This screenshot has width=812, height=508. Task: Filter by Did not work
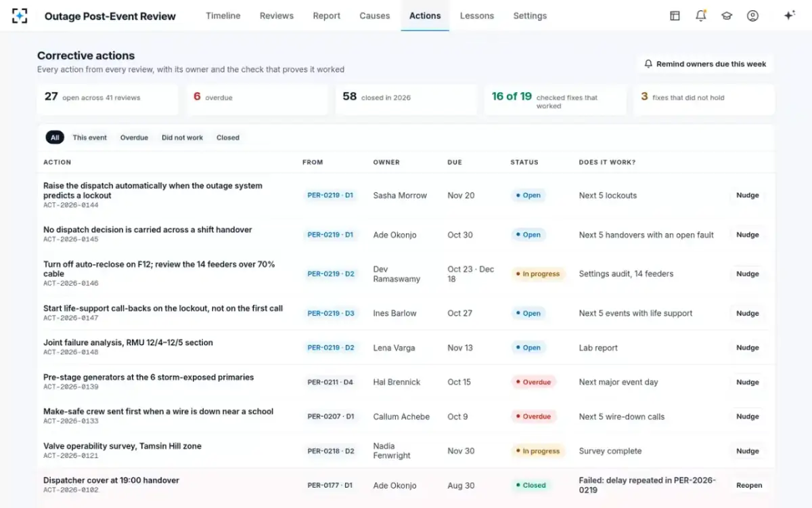coord(182,137)
